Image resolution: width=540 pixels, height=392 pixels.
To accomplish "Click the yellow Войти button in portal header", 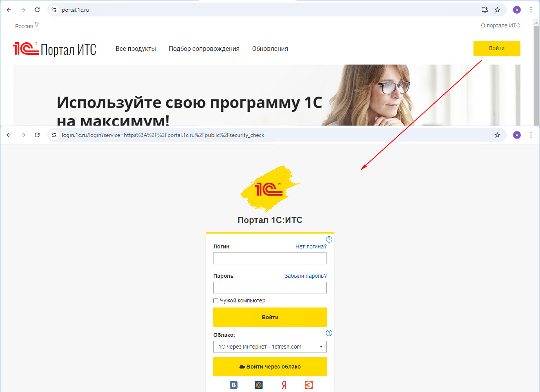I will 497,49.
